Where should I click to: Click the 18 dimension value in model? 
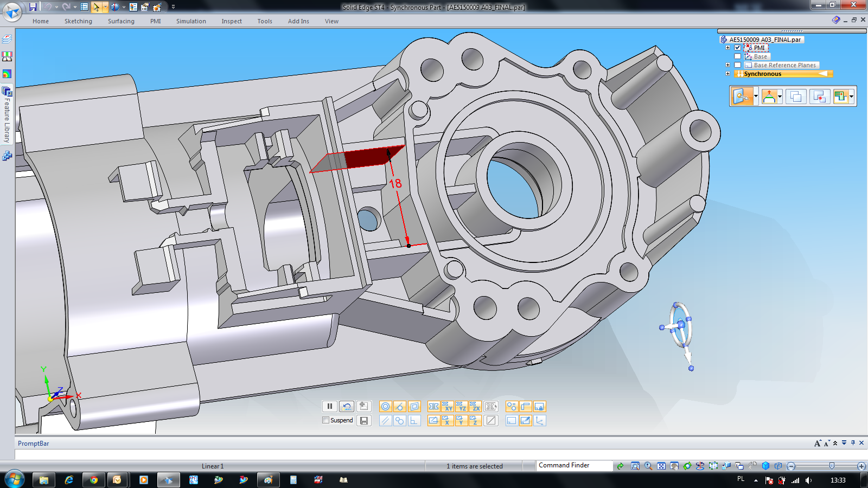[x=395, y=184]
